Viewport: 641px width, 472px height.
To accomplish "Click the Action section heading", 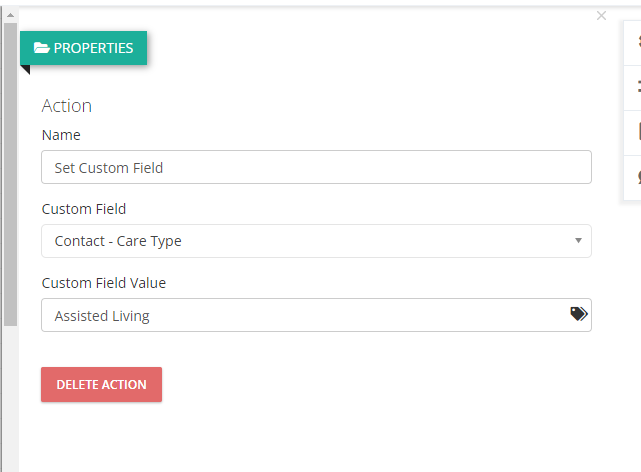I will point(67,106).
